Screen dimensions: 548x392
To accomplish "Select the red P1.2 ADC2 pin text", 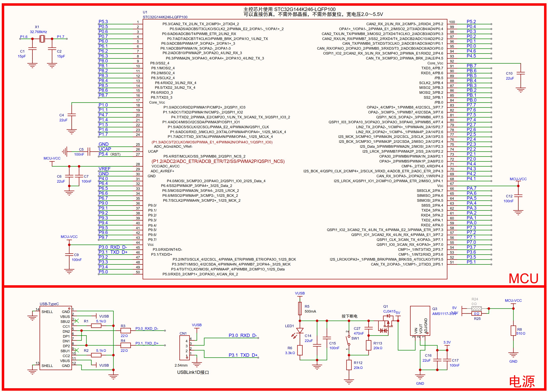I will (218, 161).
